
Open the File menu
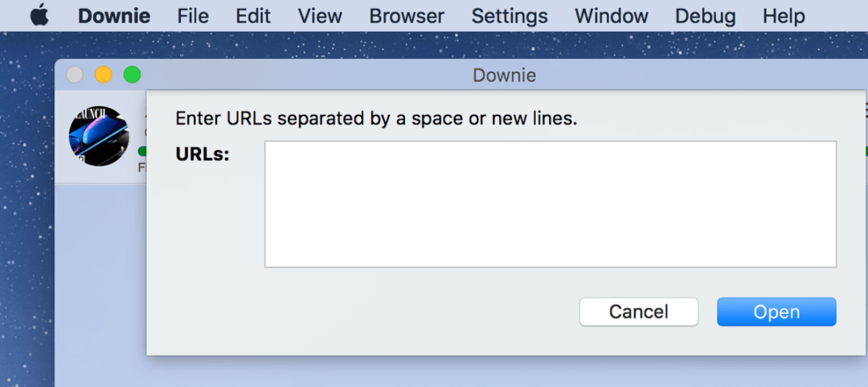tap(192, 16)
